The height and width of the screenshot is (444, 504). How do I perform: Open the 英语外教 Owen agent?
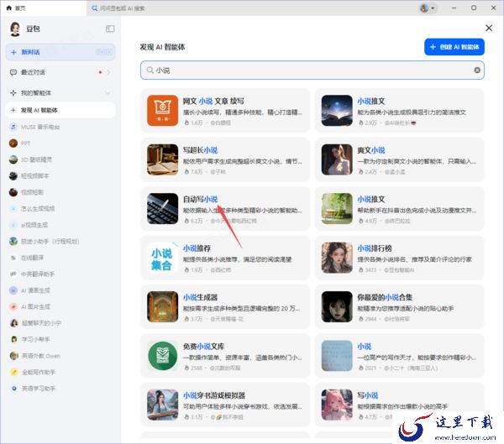(x=60, y=356)
